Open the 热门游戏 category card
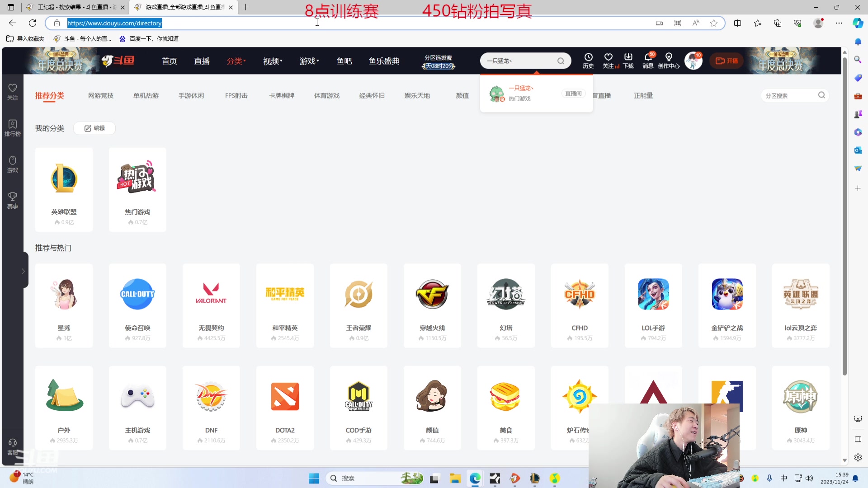The image size is (868, 488). pos(137,189)
